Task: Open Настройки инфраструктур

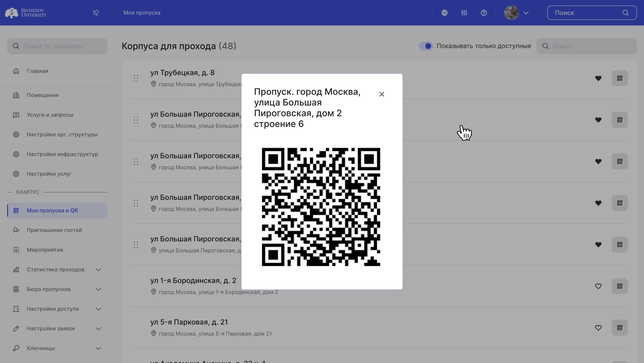Action: tap(57, 154)
